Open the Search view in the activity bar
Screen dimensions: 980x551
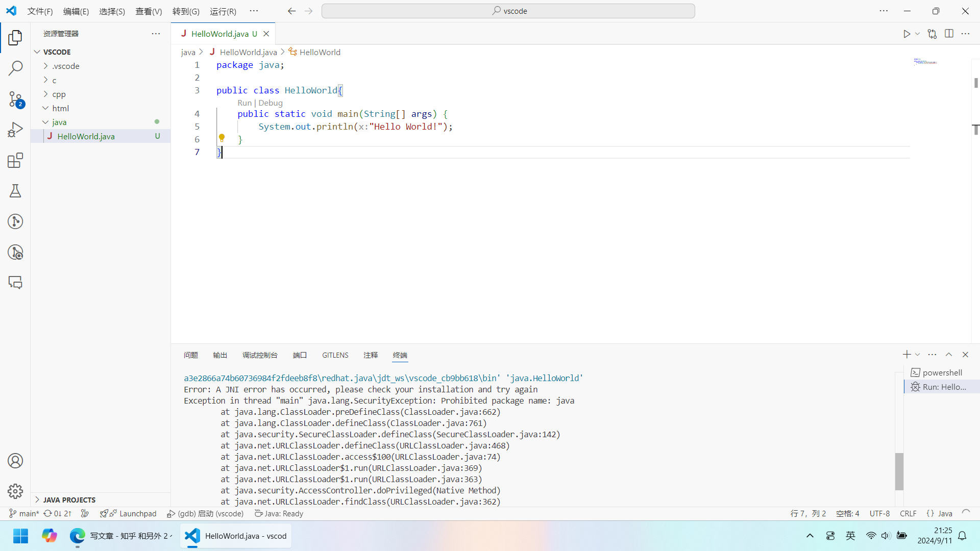point(15,68)
